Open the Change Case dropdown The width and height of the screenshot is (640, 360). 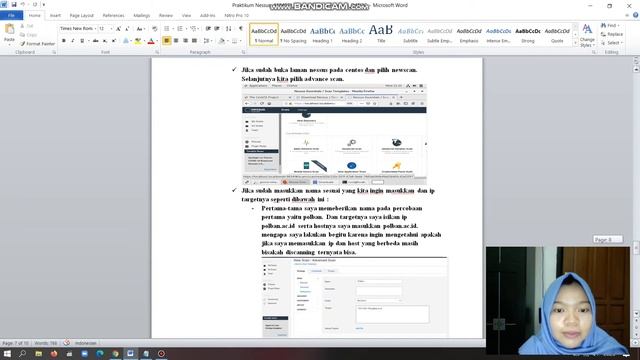(140, 29)
